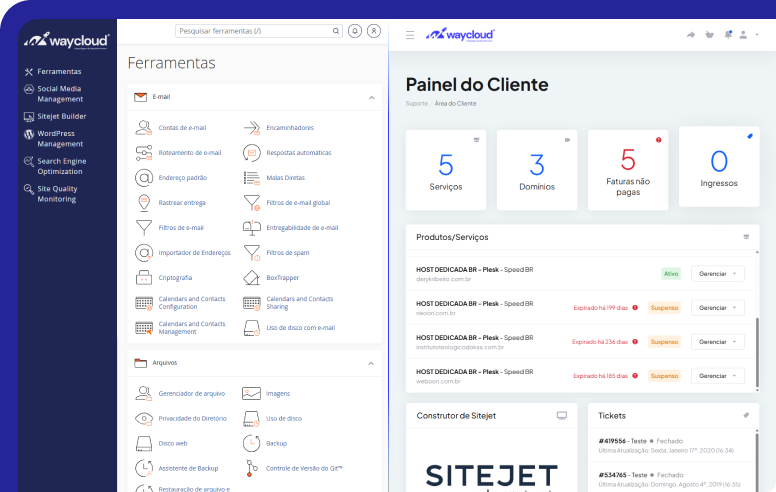Click notification bell in client panel header

click(728, 35)
